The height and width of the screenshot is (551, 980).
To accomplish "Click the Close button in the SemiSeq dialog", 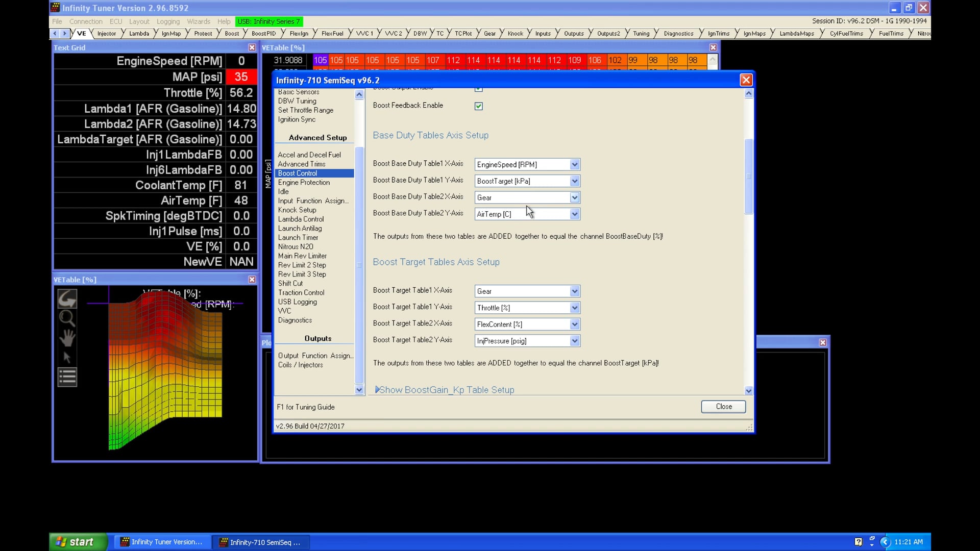I will tap(723, 407).
